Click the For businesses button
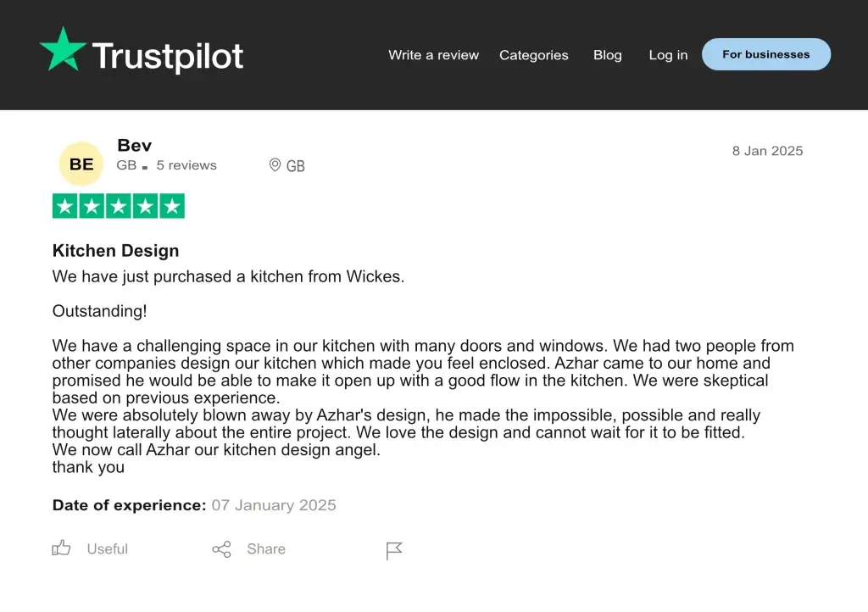Image resolution: width=868 pixels, height=612 pixels. (765, 54)
